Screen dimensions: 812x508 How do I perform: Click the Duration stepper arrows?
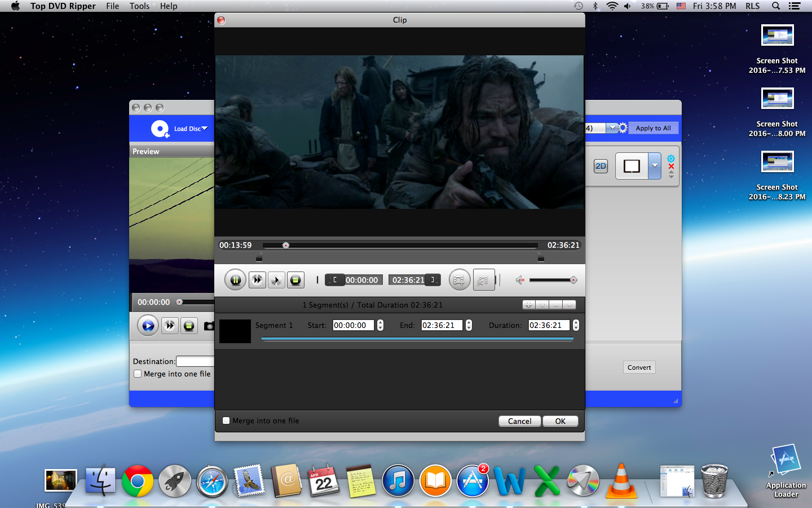tap(576, 325)
